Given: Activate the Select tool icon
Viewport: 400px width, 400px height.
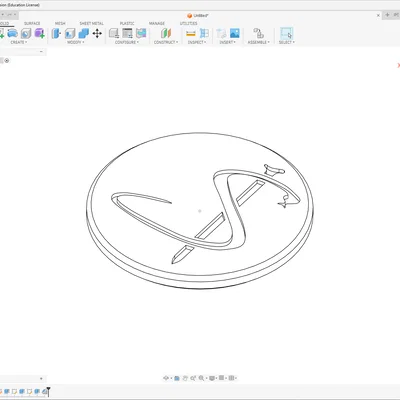Looking at the screenshot, I should coord(286,33).
